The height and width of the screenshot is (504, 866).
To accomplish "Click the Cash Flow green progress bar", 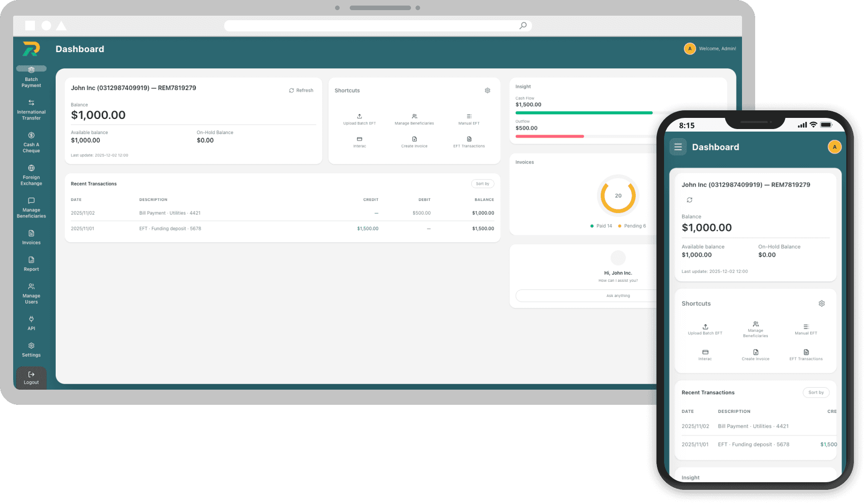I will tap(584, 113).
